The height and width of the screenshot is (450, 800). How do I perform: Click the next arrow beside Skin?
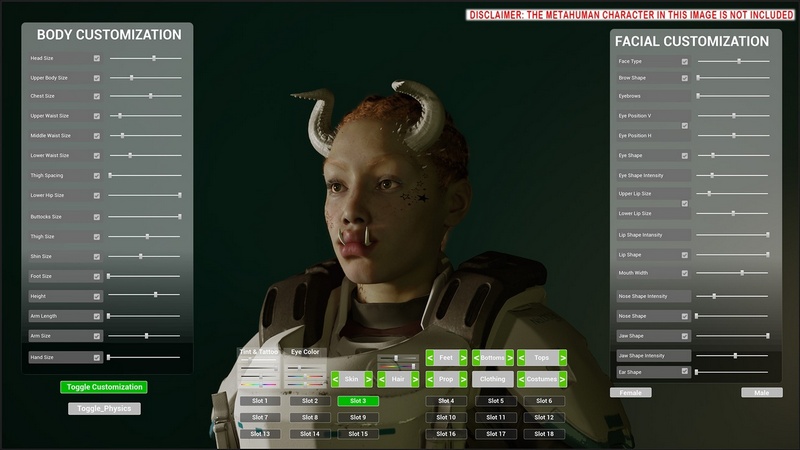point(368,380)
